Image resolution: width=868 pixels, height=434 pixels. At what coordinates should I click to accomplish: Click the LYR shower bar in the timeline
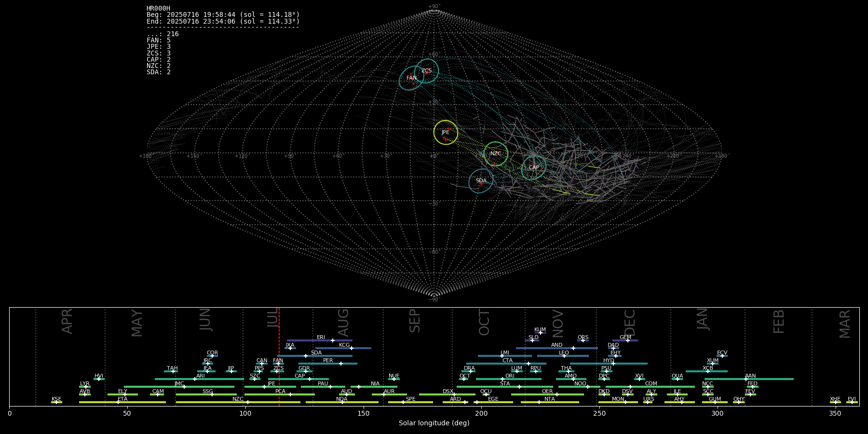85,387
